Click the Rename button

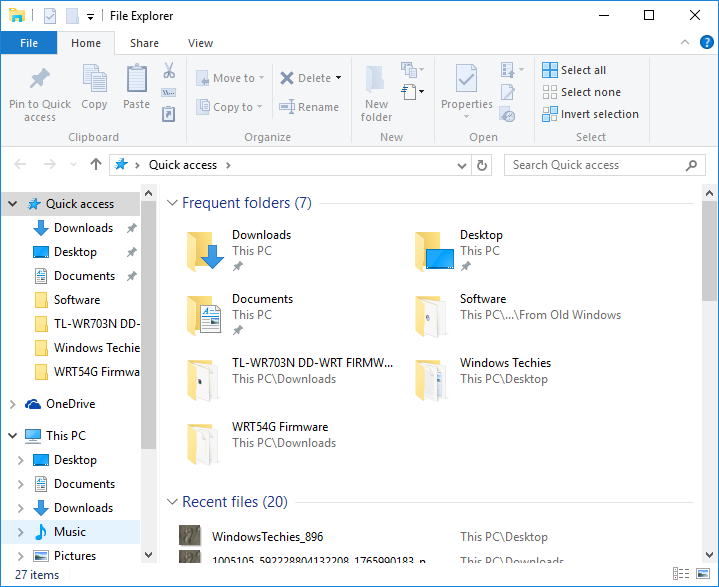pos(309,107)
